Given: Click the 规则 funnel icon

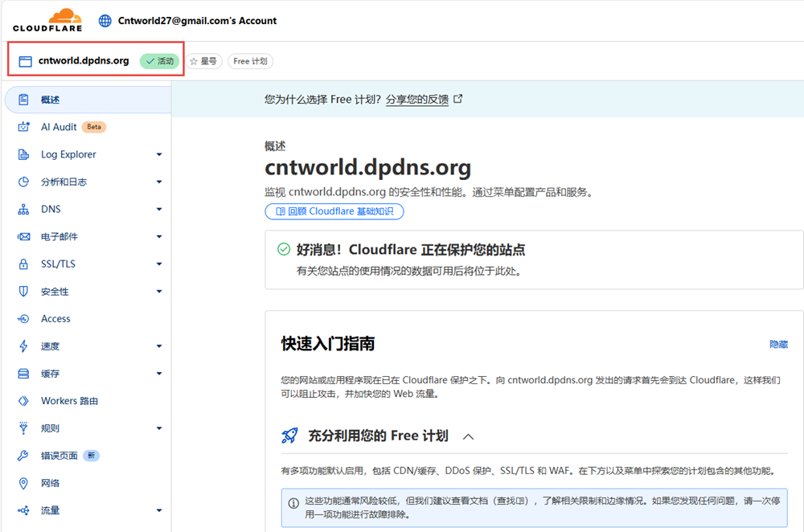Looking at the screenshot, I should click(23, 428).
